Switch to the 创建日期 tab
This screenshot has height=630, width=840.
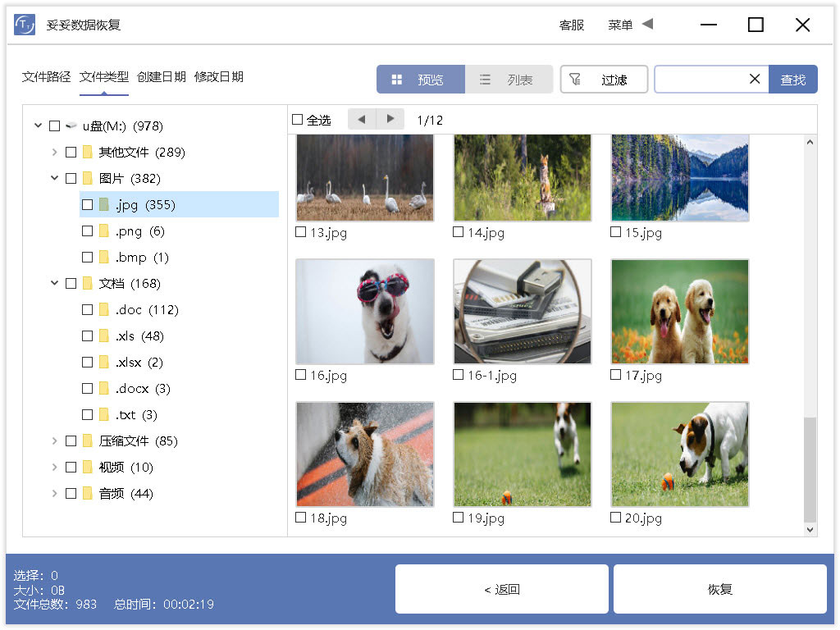click(x=162, y=77)
